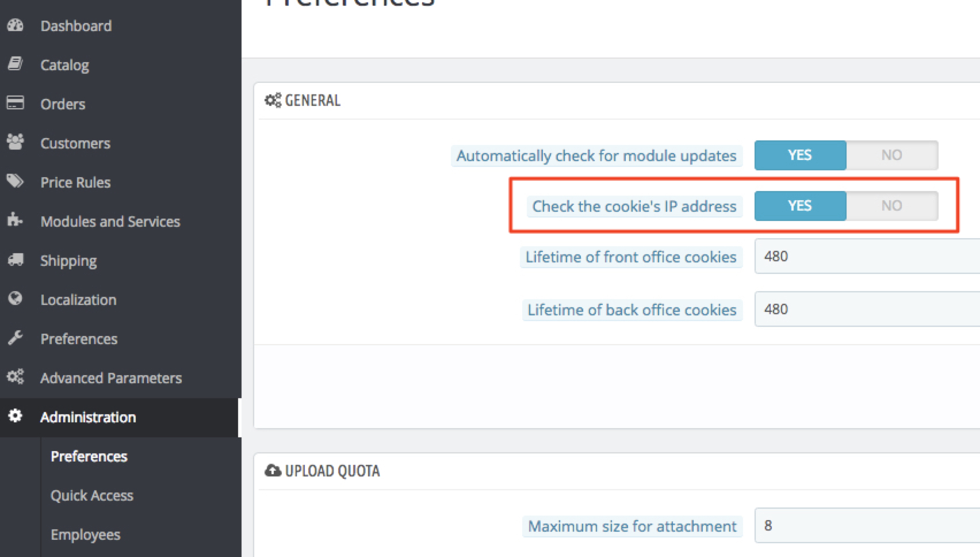Edit maximum size for attachment field
This screenshot has width=980, height=557.
point(867,526)
